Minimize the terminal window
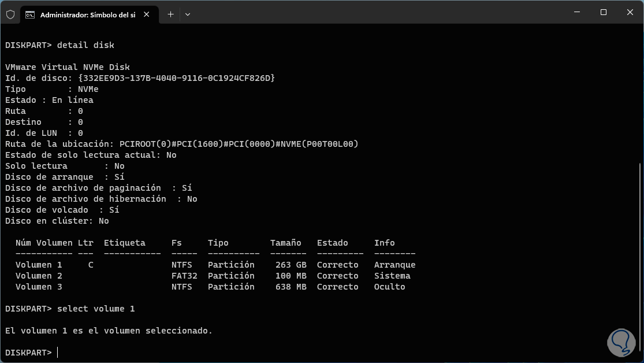Image resolution: width=644 pixels, height=363 pixels. pos(576,12)
